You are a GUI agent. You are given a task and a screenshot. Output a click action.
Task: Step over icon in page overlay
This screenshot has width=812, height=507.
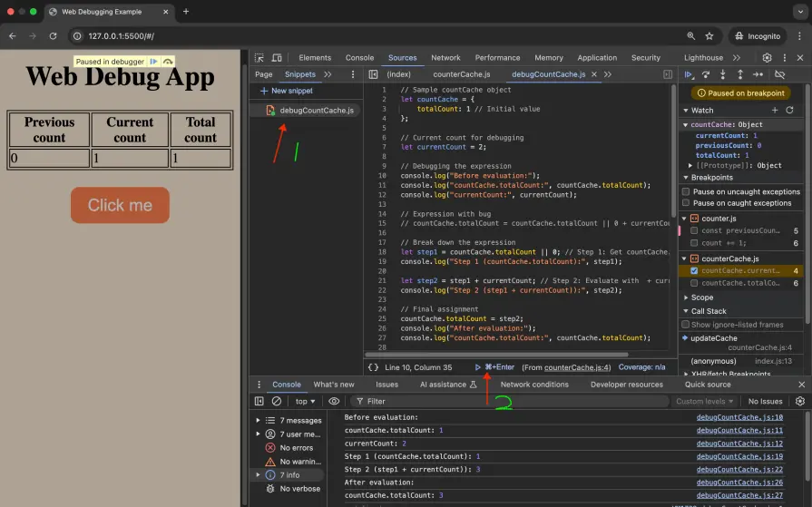point(168,62)
